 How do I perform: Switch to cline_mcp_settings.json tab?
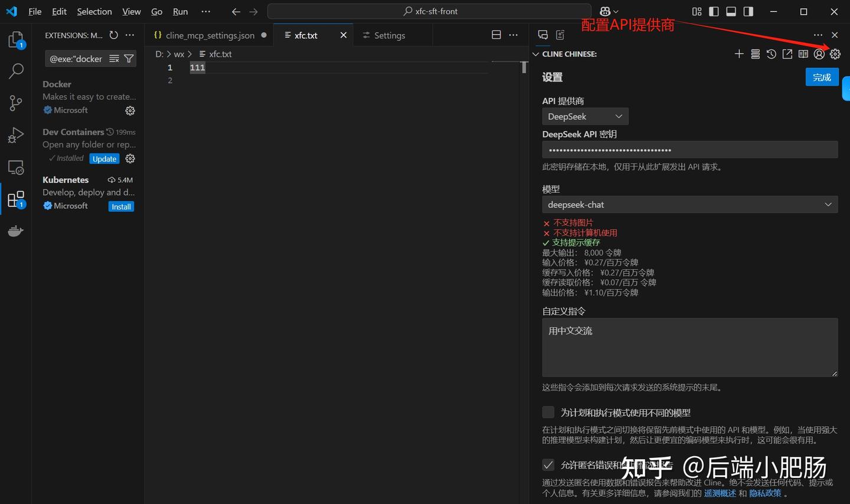point(210,35)
